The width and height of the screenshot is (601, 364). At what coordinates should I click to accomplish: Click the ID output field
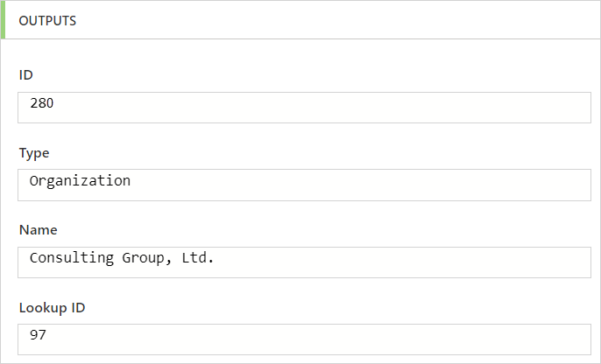304,108
